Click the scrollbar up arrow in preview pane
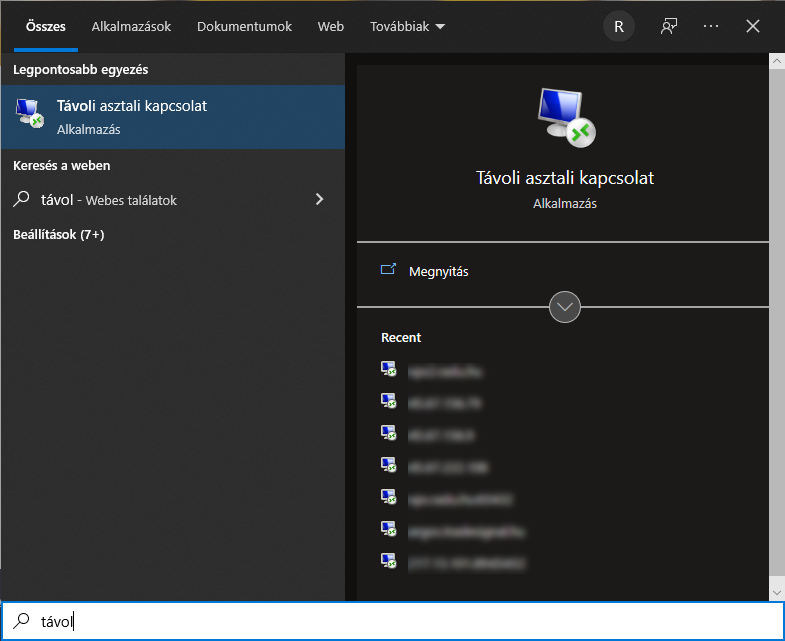This screenshot has height=641, width=785. pyautogui.click(x=776, y=62)
